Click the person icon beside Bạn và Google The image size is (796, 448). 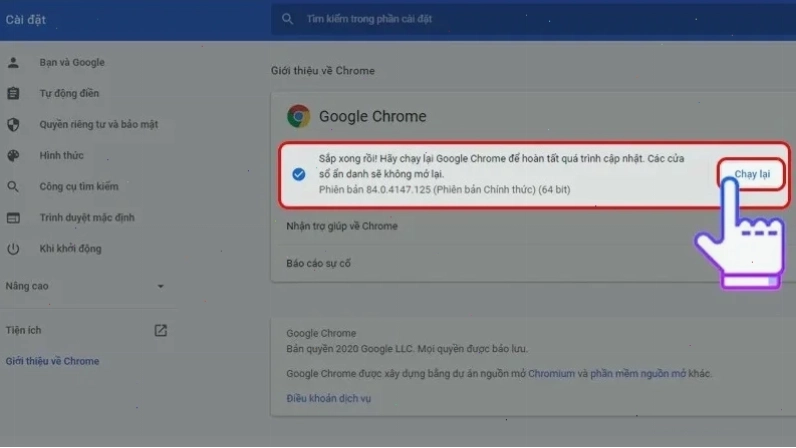click(x=13, y=62)
